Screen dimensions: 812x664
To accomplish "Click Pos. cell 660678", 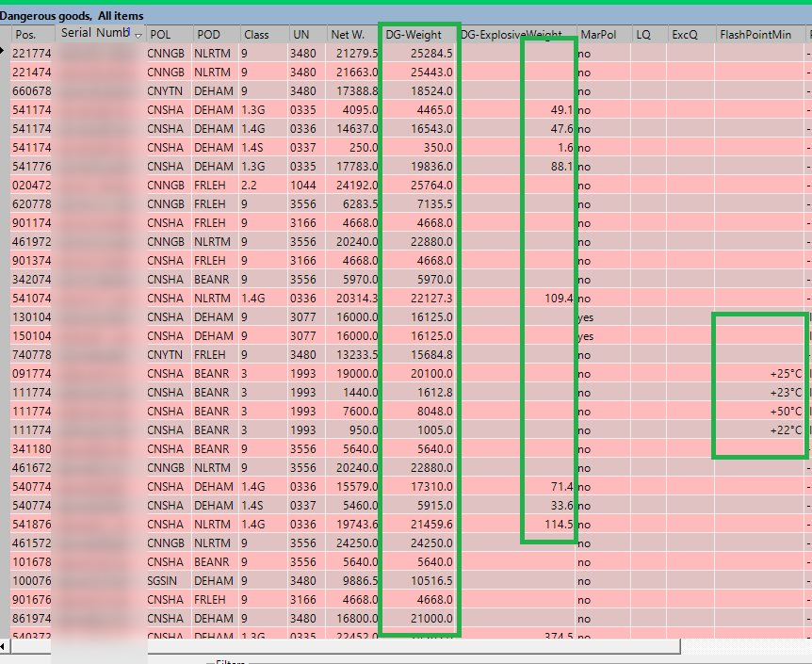I will (x=32, y=91).
